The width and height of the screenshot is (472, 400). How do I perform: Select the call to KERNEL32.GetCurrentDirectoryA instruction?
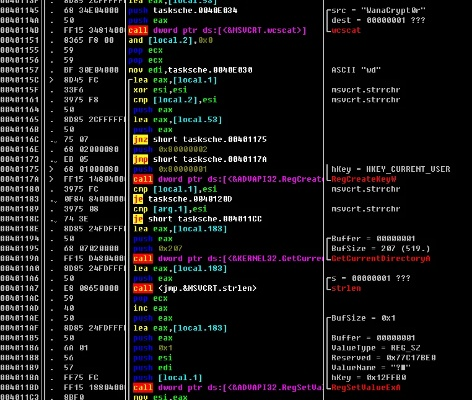coord(228,259)
